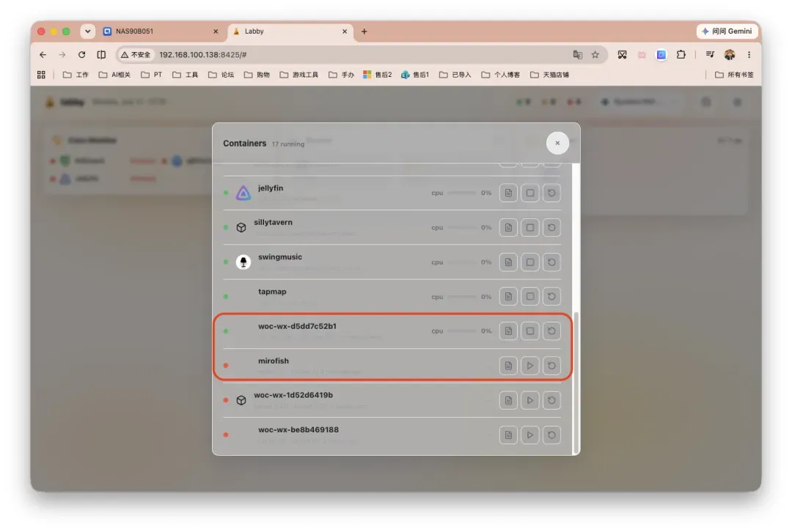Restart the woc-wx-be8b469188 container
792x532 pixels.
point(551,435)
